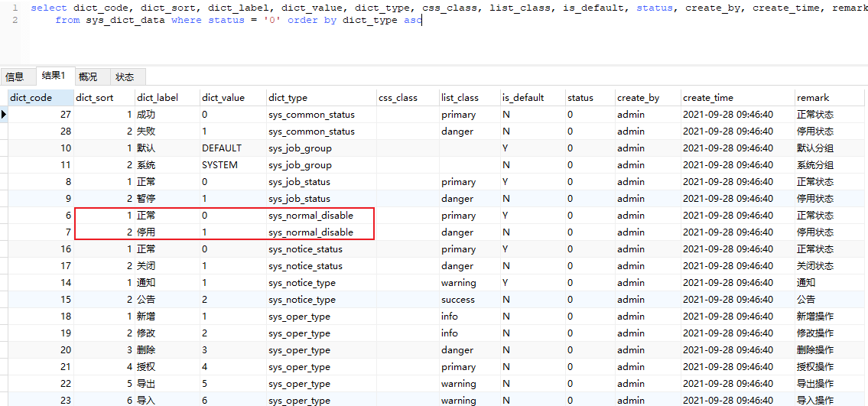The width and height of the screenshot is (868, 406).
Task: Select remark cell 系统分组
Action: [831, 165]
